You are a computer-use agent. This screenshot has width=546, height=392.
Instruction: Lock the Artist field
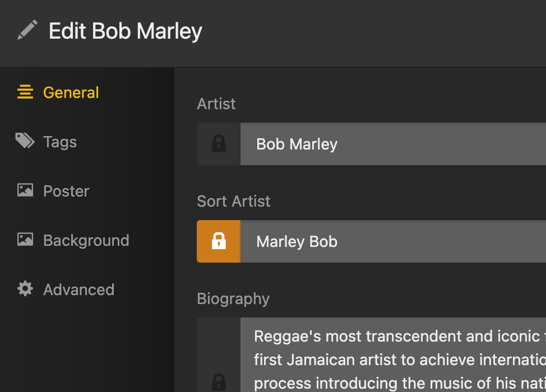pos(219,144)
